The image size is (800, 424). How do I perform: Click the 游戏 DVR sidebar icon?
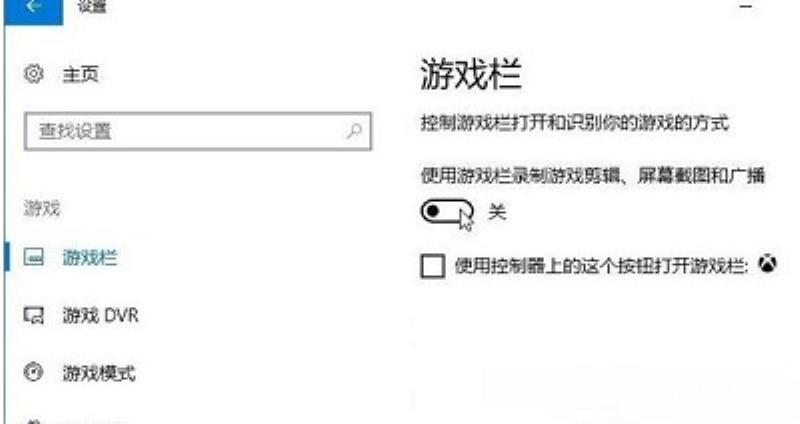[x=34, y=315]
